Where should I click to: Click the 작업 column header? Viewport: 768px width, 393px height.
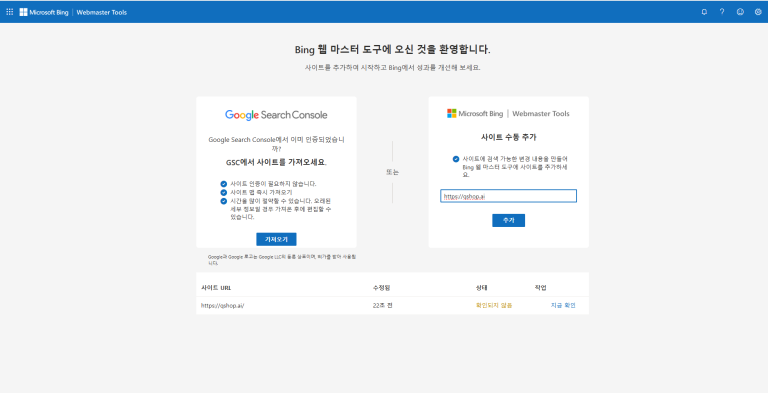click(540, 288)
